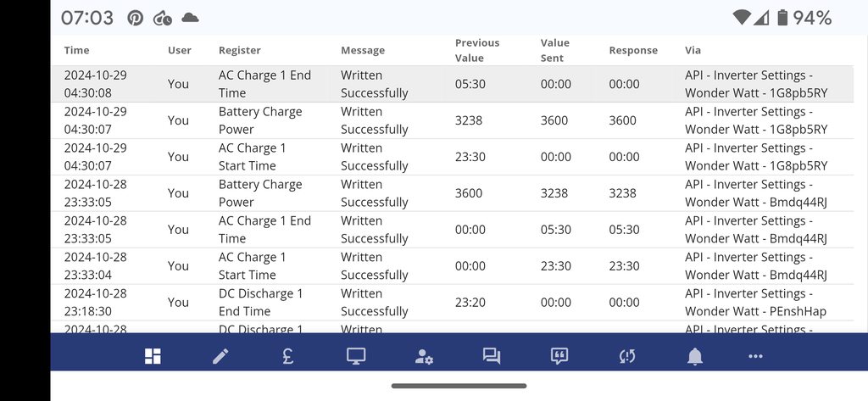
Task: Click the Register column header
Action: point(240,50)
